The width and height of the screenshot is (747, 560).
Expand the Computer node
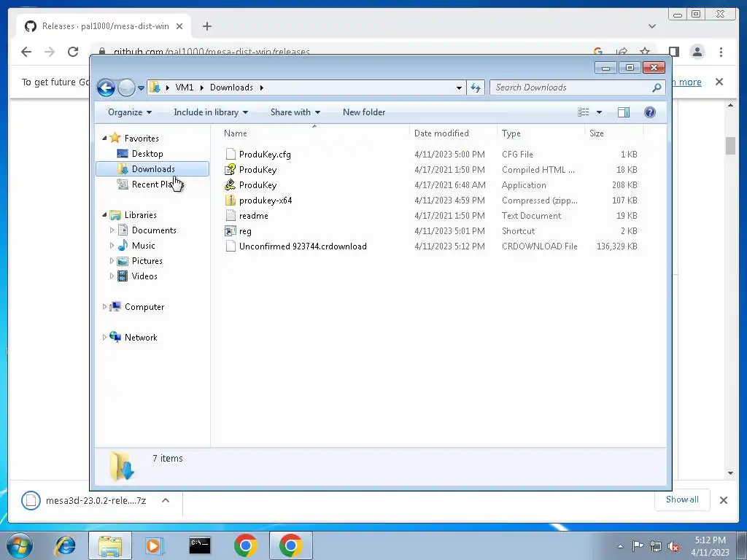(104, 307)
